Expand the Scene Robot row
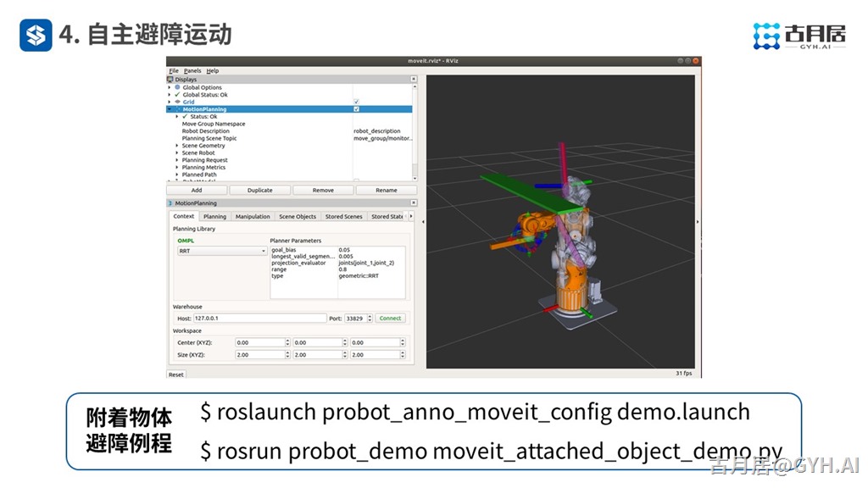The height and width of the screenshot is (488, 868). point(177,152)
